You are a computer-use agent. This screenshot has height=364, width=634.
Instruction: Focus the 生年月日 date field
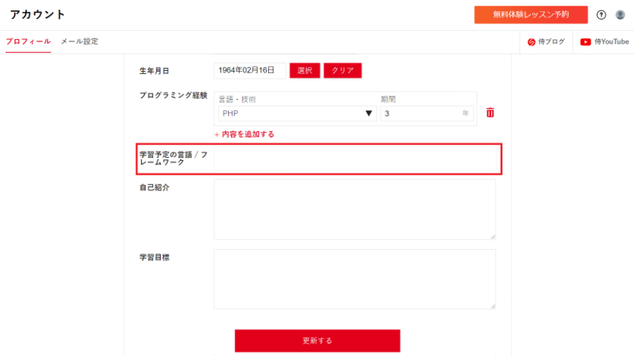click(249, 71)
